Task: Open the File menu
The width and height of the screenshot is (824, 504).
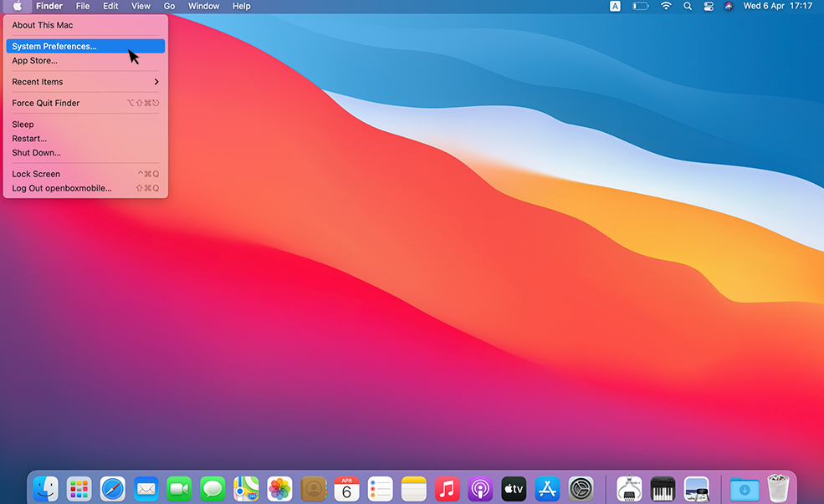Action: tap(83, 7)
